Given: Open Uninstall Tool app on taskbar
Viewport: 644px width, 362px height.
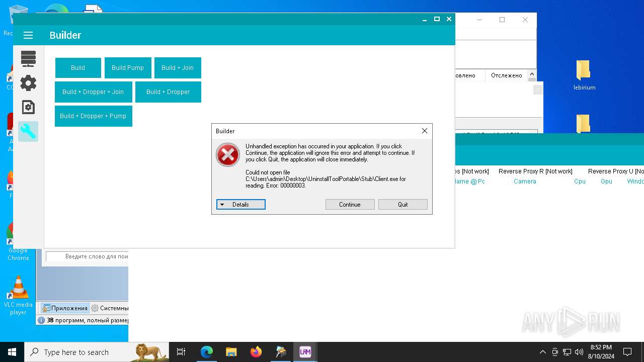Looking at the screenshot, I should [x=281, y=352].
